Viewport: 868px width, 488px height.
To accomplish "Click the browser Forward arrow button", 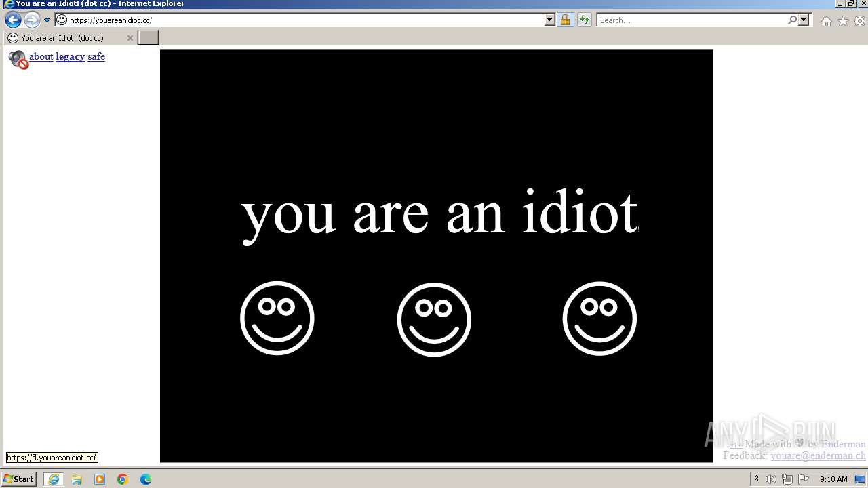I will [32, 20].
